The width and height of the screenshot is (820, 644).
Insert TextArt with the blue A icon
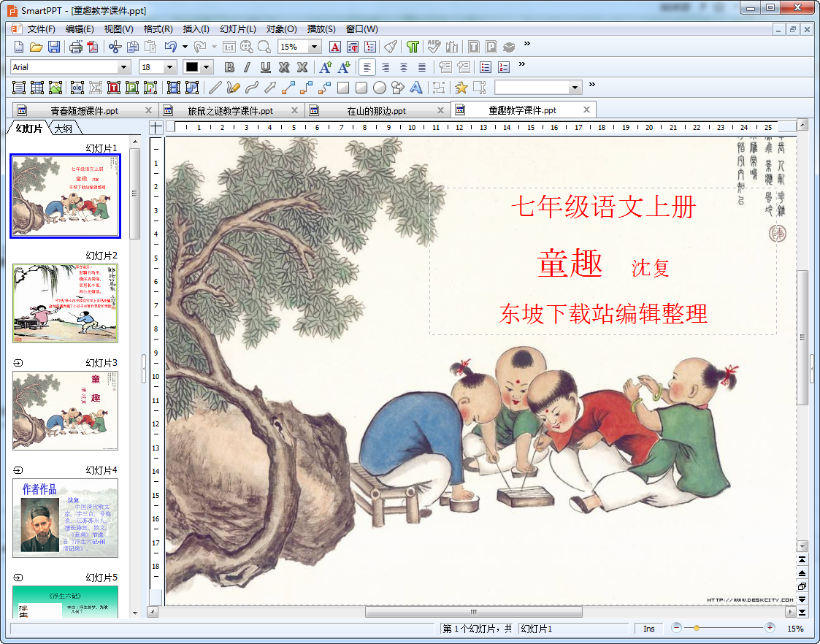pyautogui.click(x=416, y=88)
